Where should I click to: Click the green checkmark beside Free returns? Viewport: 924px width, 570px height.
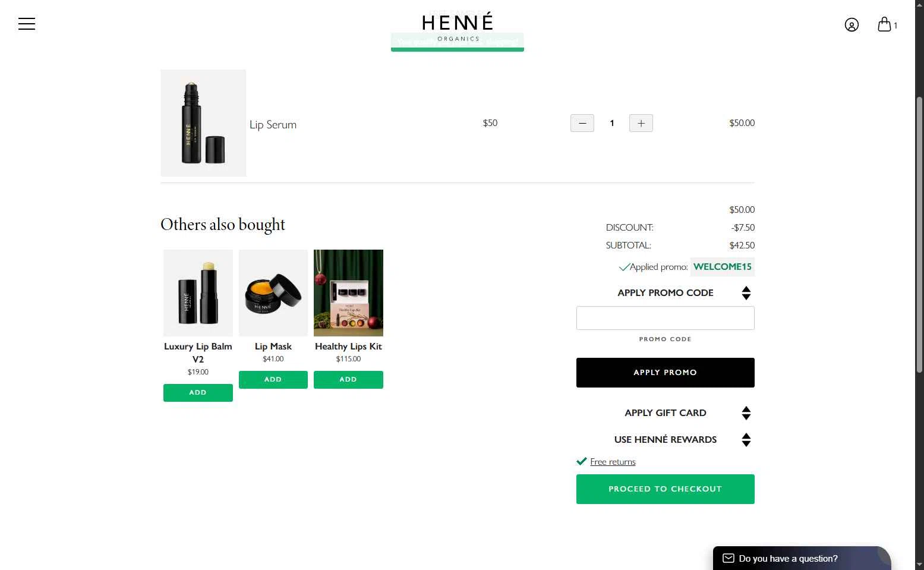582,461
